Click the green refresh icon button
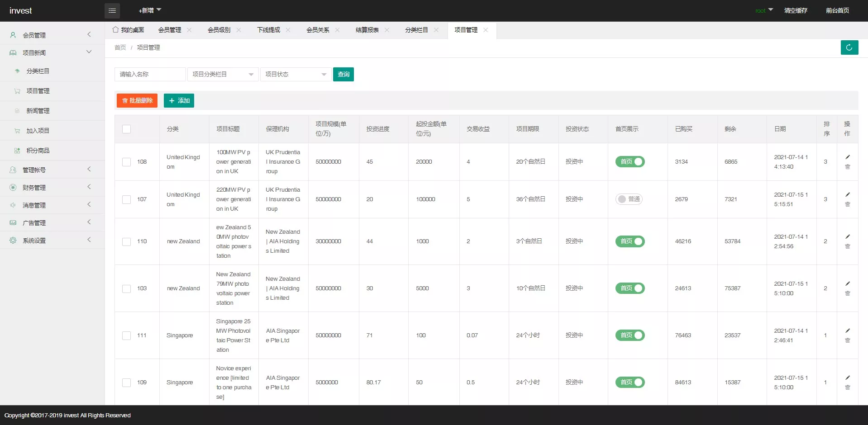This screenshot has height=425, width=868. pos(849,47)
